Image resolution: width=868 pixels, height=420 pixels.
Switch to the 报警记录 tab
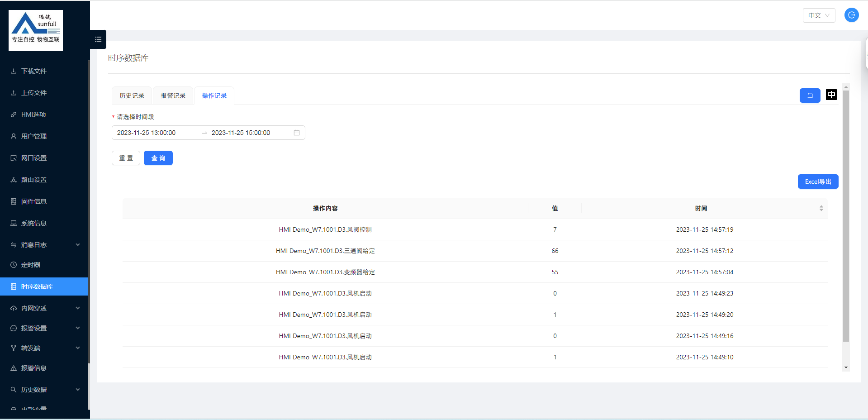[173, 95]
